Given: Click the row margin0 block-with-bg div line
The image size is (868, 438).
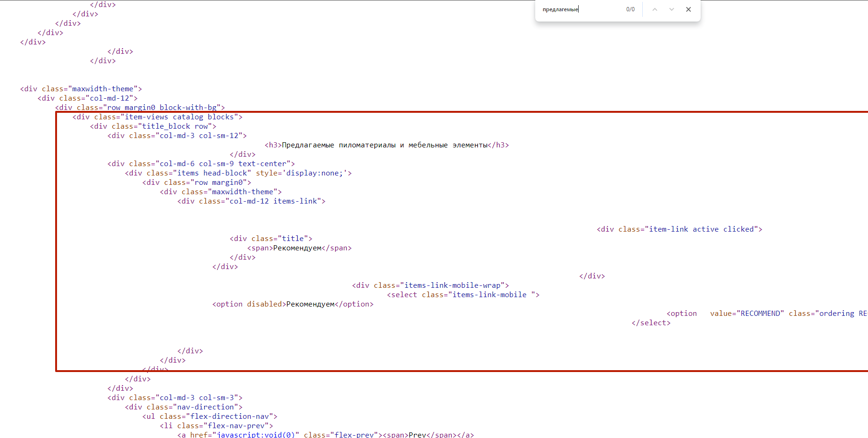Looking at the screenshot, I should pos(140,108).
